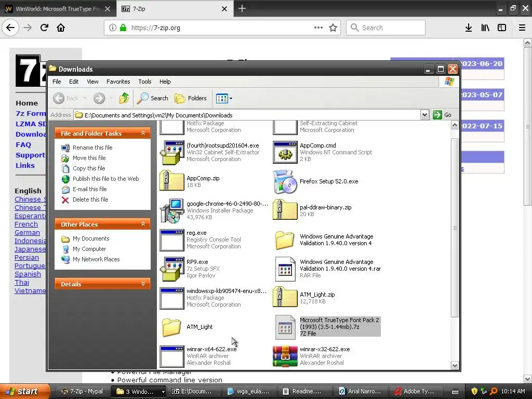Click the file list scroll down arrow
The image size is (532, 399).
[455, 365]
